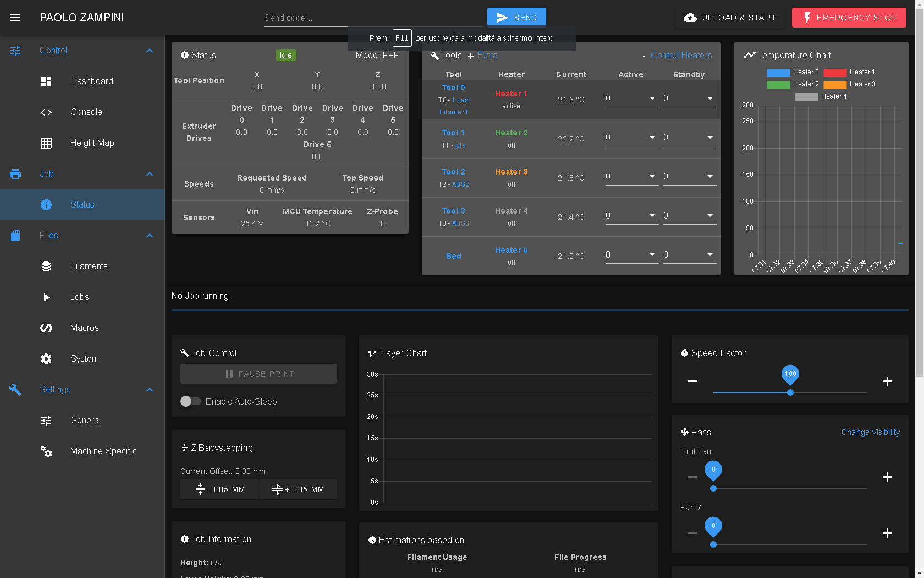Toggle Heater 3 legend in temperature chart
The width and height of the screenshot is (924, 578).
[x=849, y=84]
